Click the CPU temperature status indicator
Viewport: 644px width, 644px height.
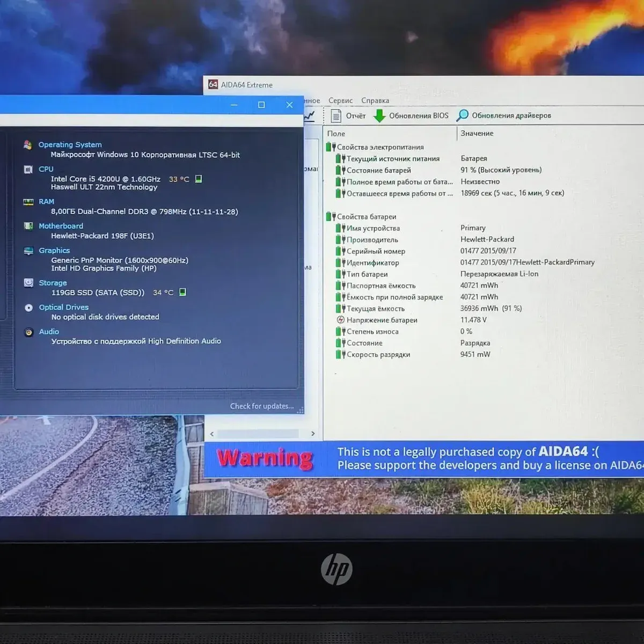point(199,179)
